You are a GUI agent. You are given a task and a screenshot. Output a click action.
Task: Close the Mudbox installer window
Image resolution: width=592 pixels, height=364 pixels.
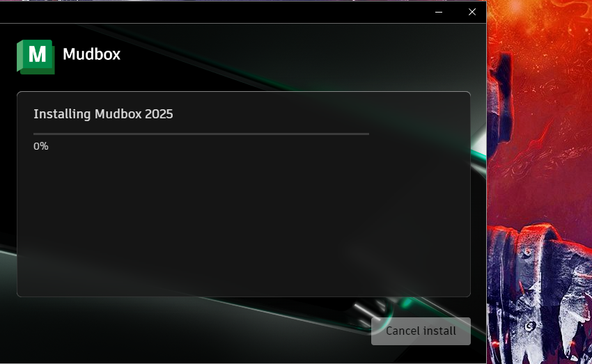click(472, 11)
